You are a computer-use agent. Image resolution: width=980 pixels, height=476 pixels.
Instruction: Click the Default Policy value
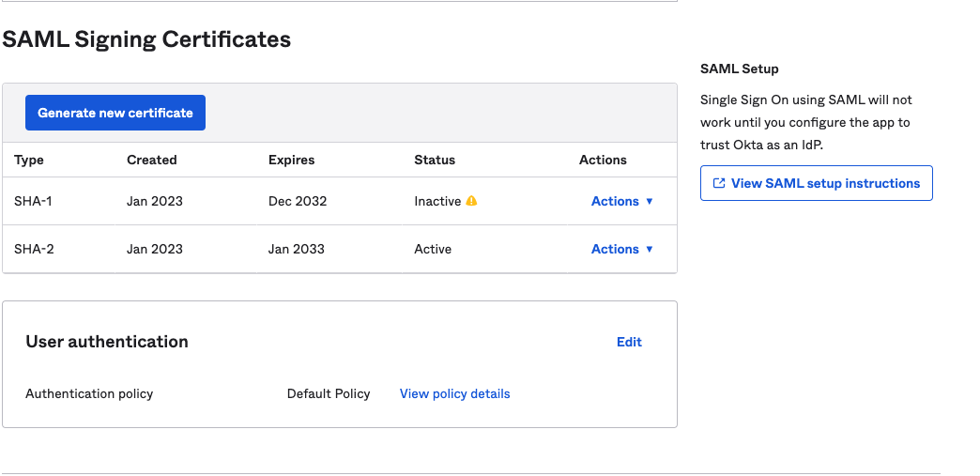pos(329,393)
